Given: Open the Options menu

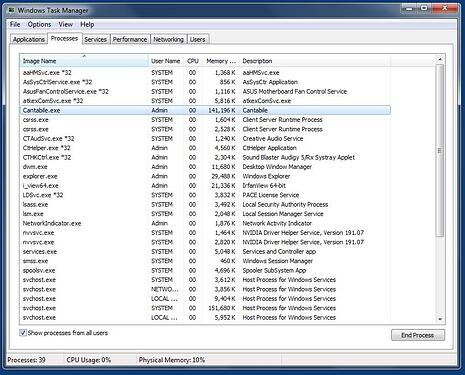Looking at the screenshot, I should [x=39, y=24].
